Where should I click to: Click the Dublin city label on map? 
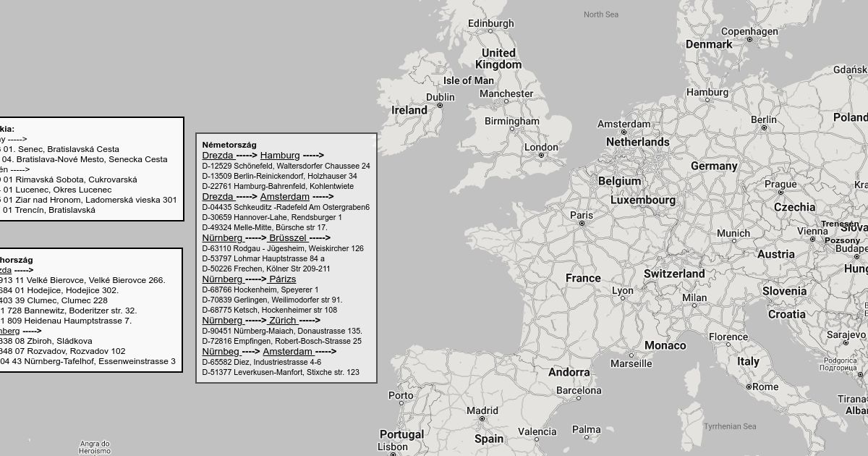coord(441,97)
